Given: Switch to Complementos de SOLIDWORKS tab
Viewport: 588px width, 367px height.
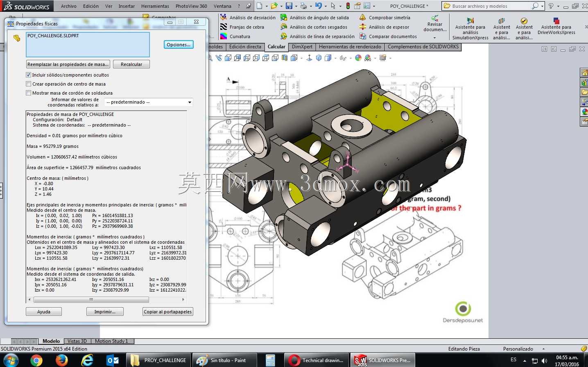Looking at the screenshot, I should (423, 47).
